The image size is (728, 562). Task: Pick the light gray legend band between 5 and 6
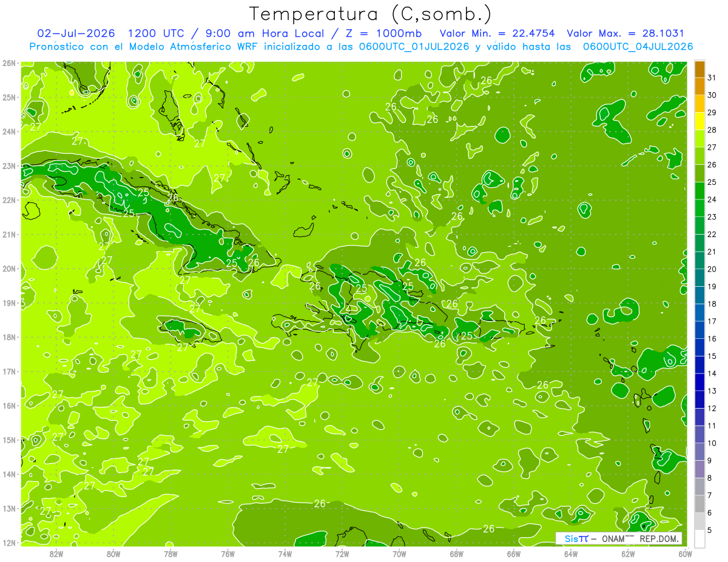(x=699, y=521)
